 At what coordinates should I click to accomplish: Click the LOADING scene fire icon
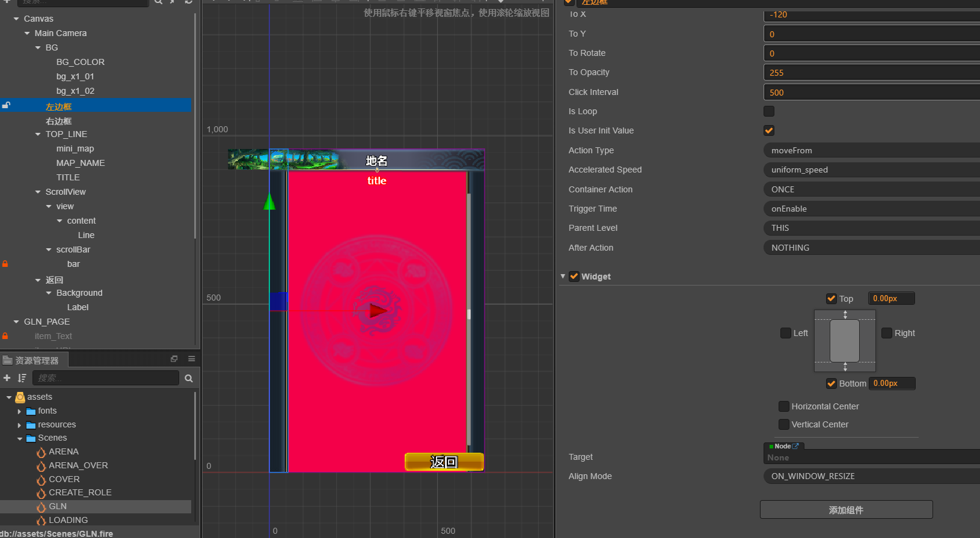coord(41,521)
